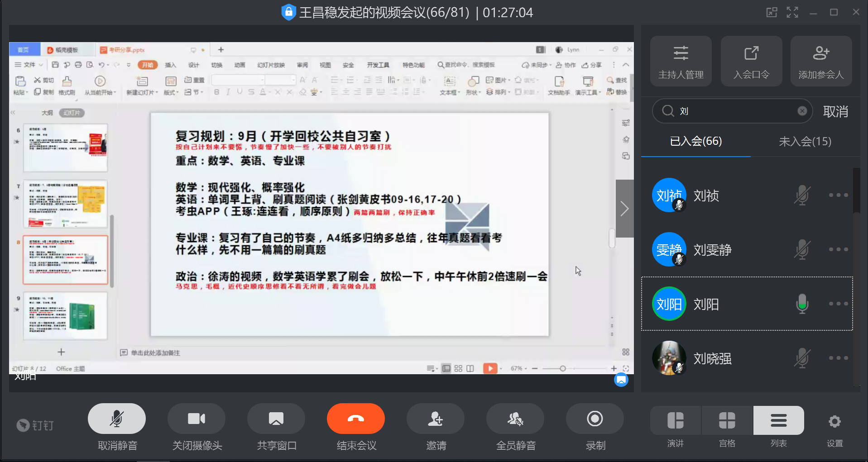
Task: Start recording with the 录制 button
Action: coord(595,419)
